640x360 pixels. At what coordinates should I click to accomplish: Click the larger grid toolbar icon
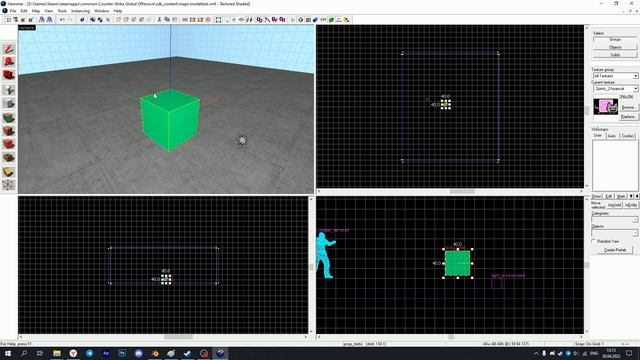(31, 20)
